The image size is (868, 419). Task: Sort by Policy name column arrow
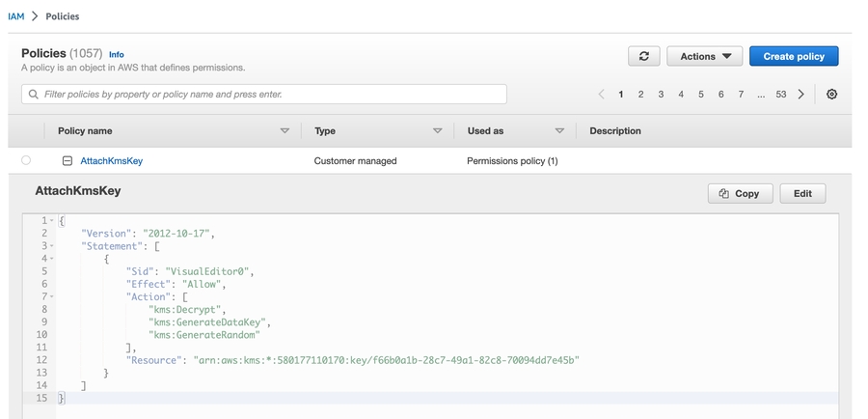click(285, 131)
